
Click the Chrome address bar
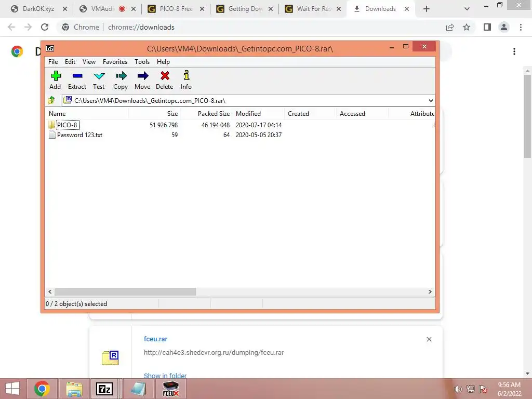(250, 27)
